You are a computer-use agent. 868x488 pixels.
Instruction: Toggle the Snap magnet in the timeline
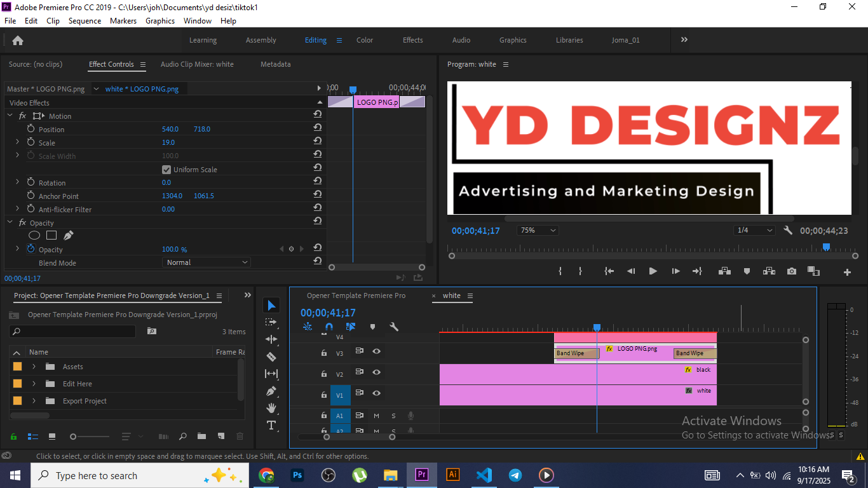tap(329, 327)
